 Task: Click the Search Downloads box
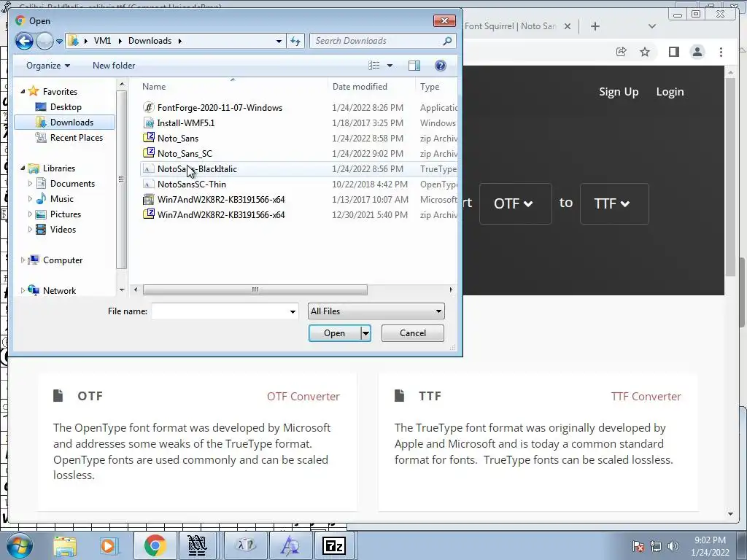(x=376, y=41)
